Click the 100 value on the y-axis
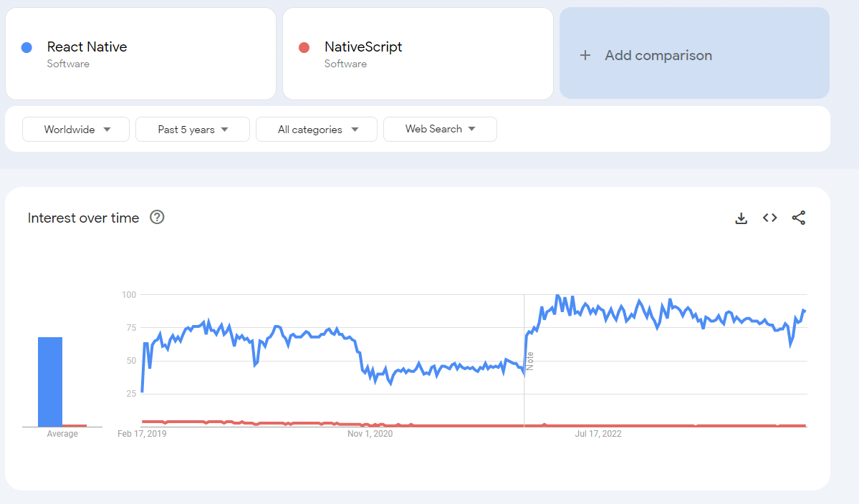Image resolution: width=859 pixels, height=504 pixels. coord(129,294)
